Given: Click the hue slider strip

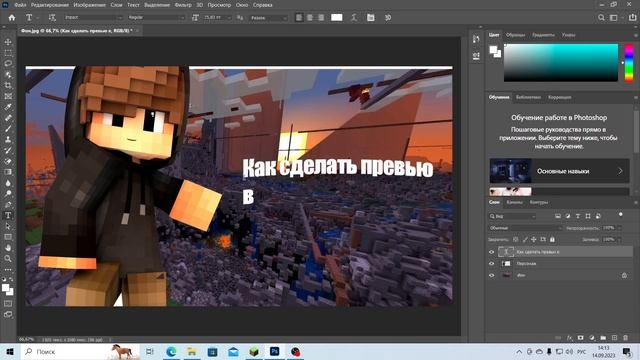Looking at the screenshot, I should 629,63.
